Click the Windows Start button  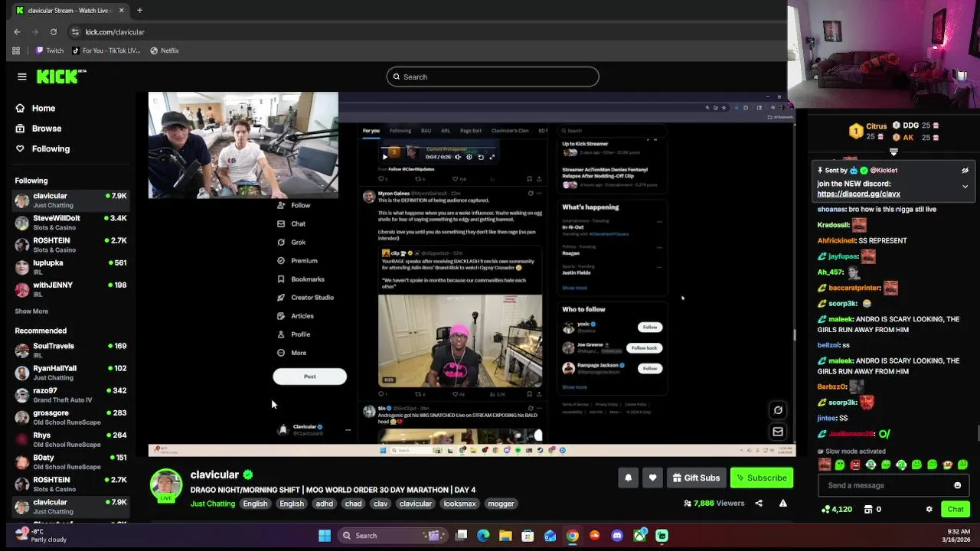tap(325, 536)
